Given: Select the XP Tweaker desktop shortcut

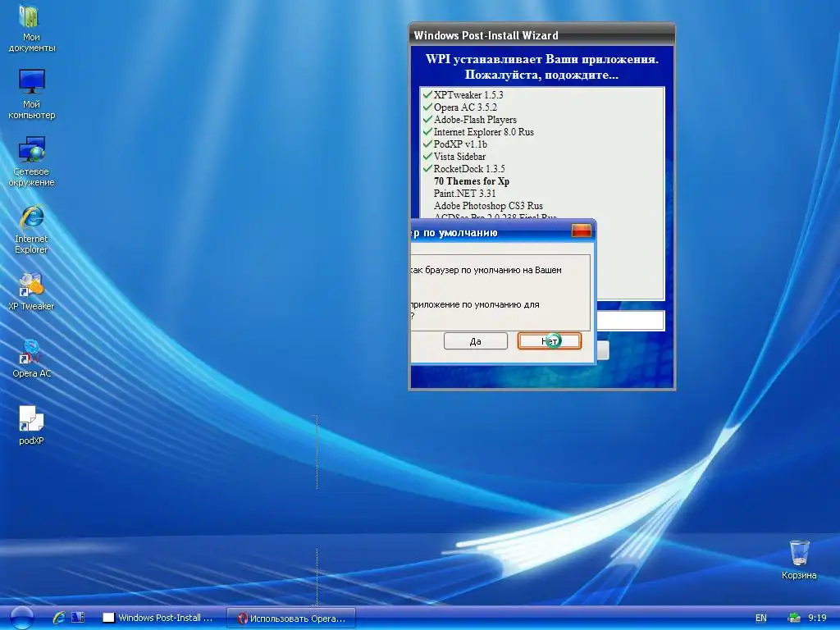Looking at the screenshot, I should (x=31, y=292).
